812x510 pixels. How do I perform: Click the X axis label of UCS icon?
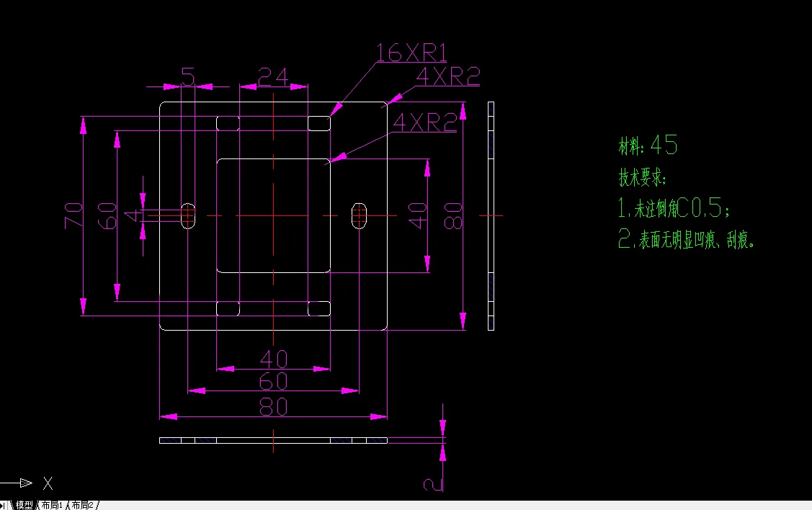pos(48,483)
